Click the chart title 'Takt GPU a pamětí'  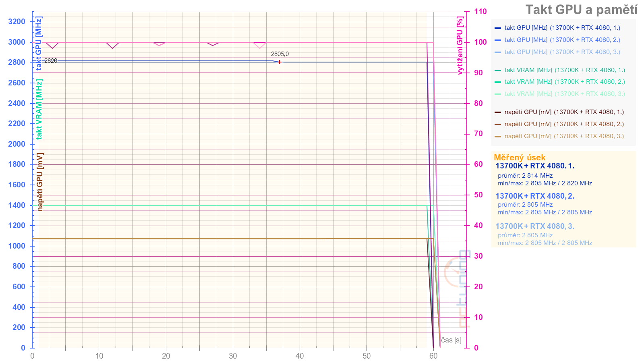581,10
